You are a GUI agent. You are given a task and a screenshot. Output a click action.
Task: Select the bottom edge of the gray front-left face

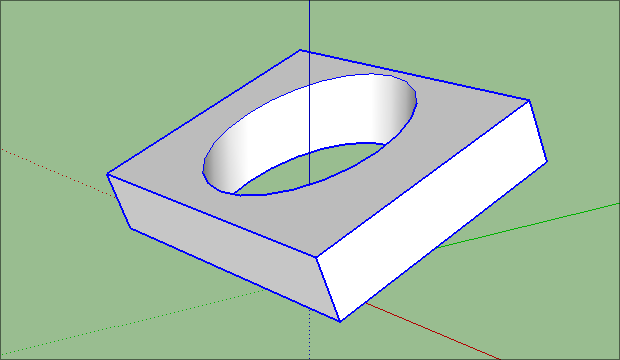point(235,275)
